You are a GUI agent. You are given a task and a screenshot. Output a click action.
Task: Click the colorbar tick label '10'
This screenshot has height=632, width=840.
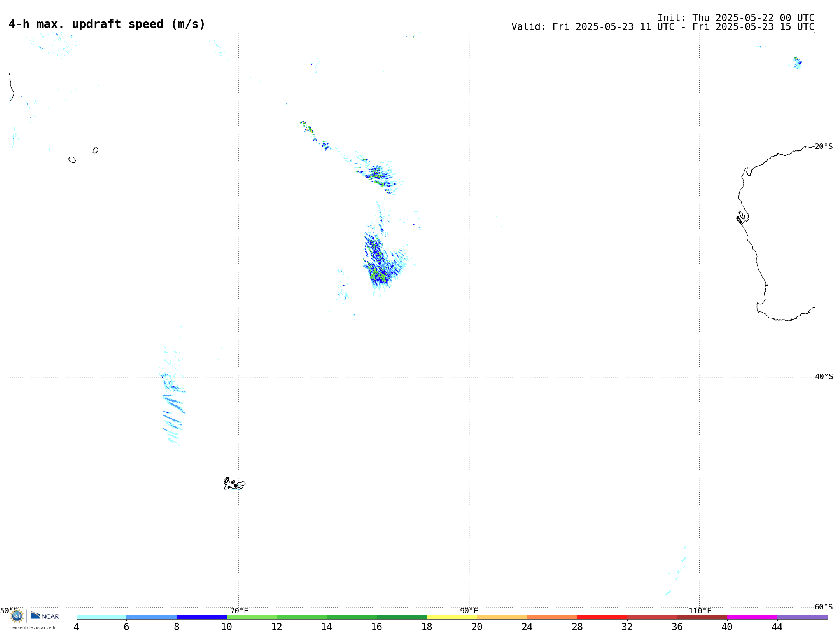pyautogui.click(x=227, y=627)
